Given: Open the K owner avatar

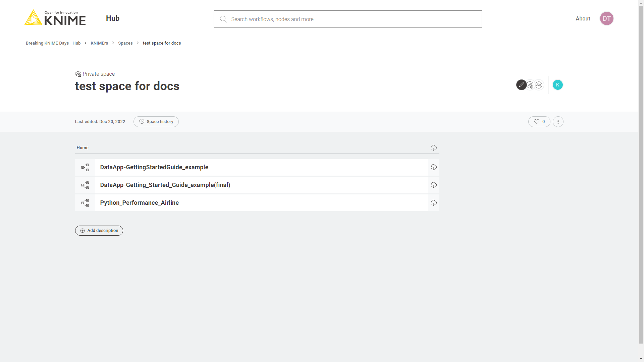Looking at the screenshot, I should coord(557,85).
